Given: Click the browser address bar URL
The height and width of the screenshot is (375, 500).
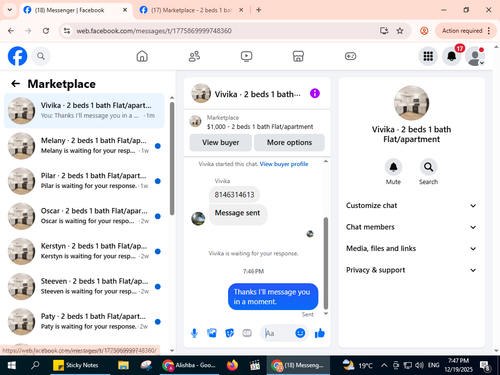Looking at the screenshot, I should point(154,31).
